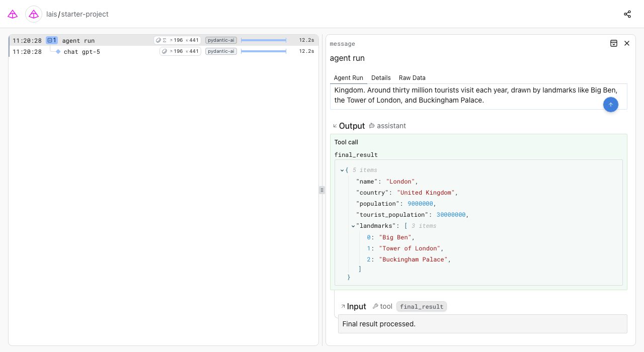Click the "Tower of London" landmark entry

point(410,248)
